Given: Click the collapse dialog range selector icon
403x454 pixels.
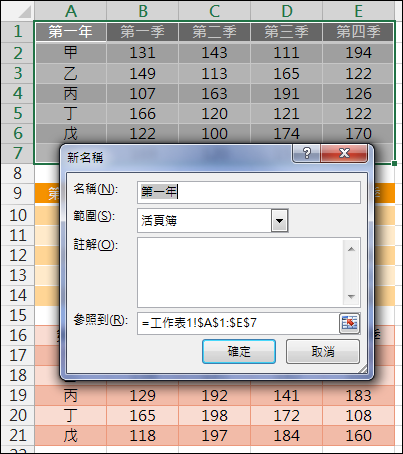Looking at the screenshot, I should [x=349, y=323].
